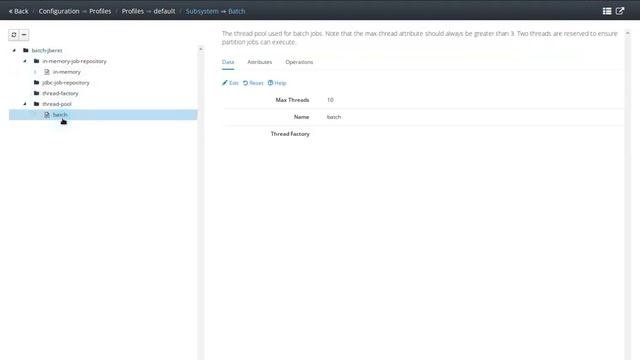640x360 pixels.
Task: Select the jdbc-job-repository folder
Action: coord(66,82)
